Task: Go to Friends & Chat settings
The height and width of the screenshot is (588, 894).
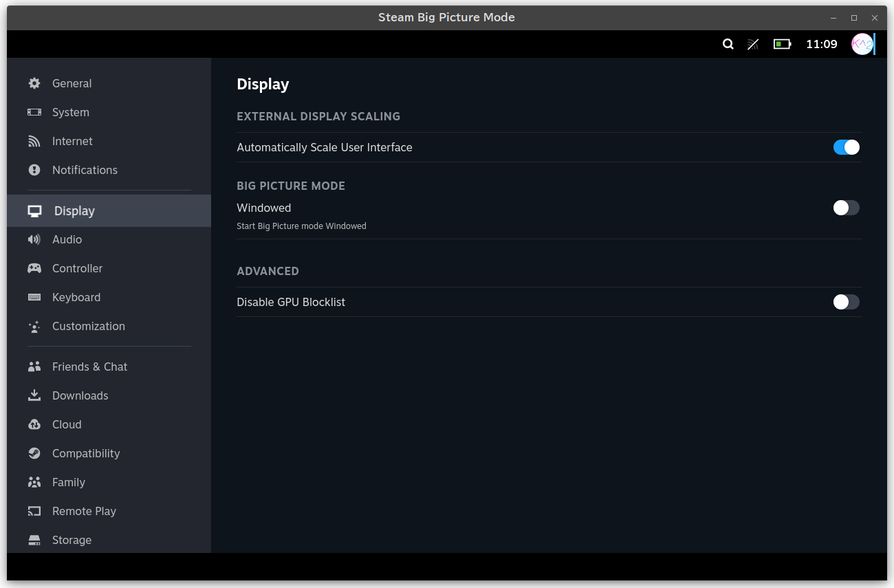Action: point(89,367)
